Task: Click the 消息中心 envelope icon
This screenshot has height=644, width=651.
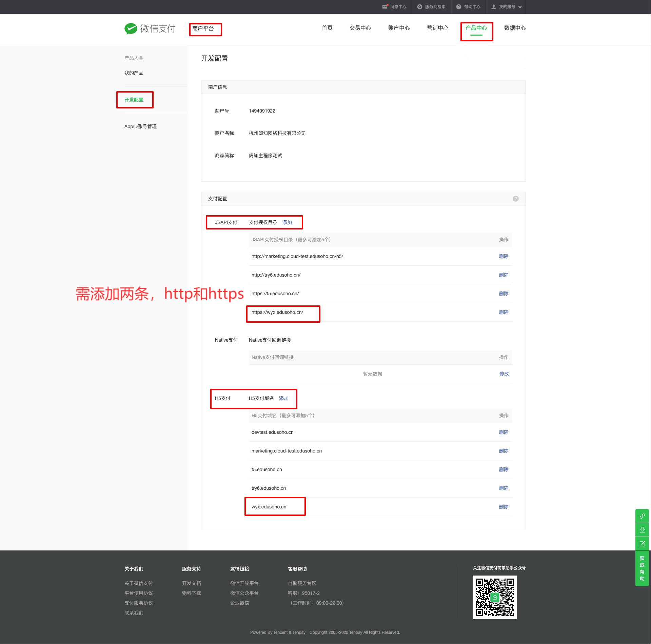Action: coord(385,7)
